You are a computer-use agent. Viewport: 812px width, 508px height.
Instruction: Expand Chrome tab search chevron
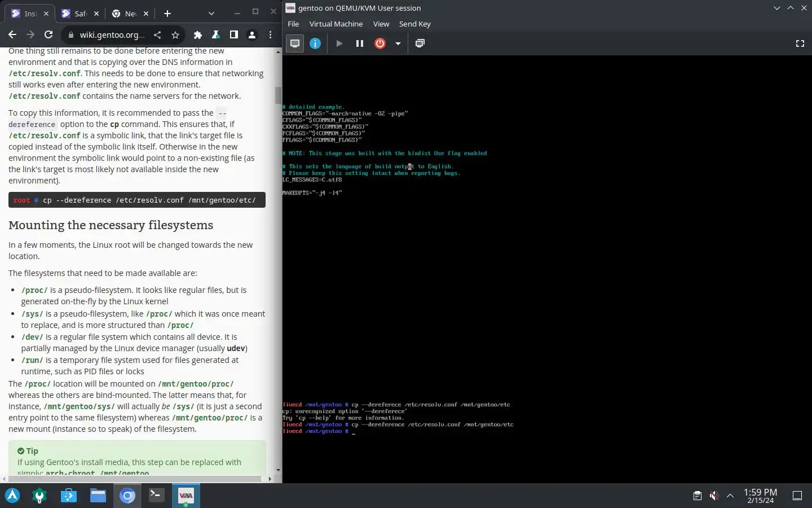coord(211,14)
